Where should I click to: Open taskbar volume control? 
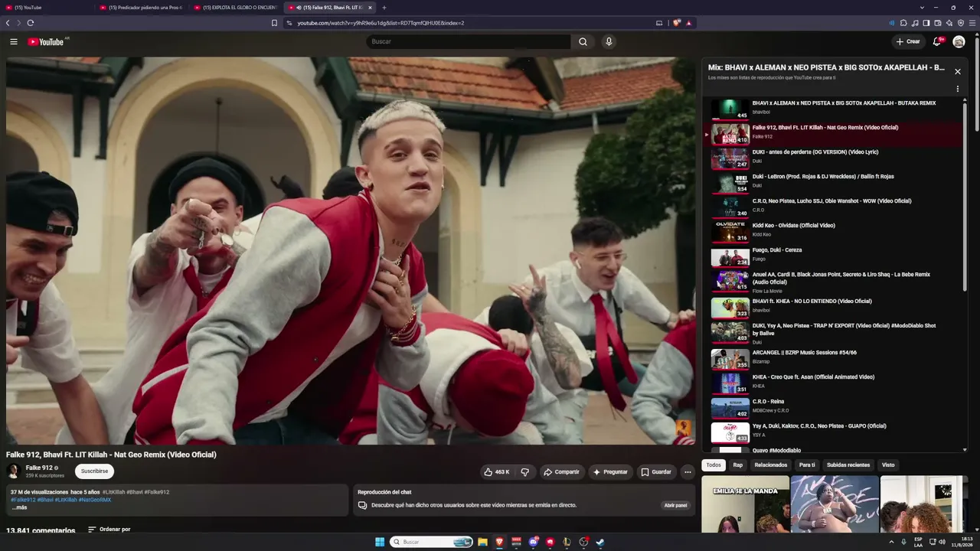(942, 542)
